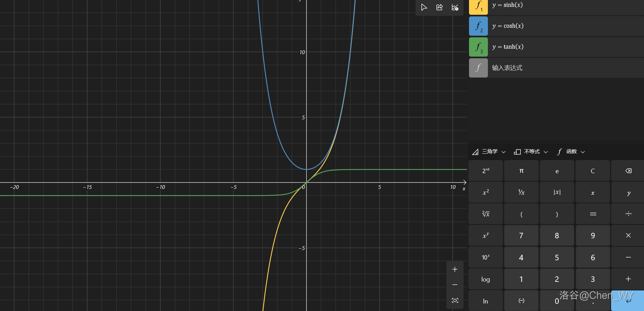Insert the reciprocal 1/x function
This screenshot has width=644, height=311.
[x=521, y=192]
